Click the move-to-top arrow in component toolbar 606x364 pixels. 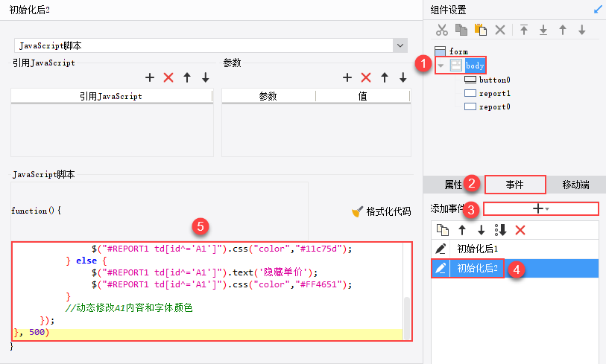point(524,30)
